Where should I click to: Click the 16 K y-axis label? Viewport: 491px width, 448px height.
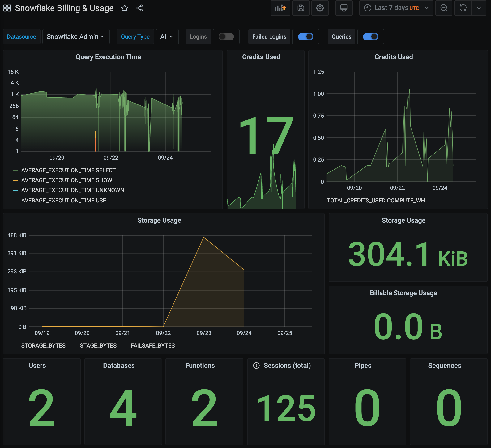tap(13, 72)
